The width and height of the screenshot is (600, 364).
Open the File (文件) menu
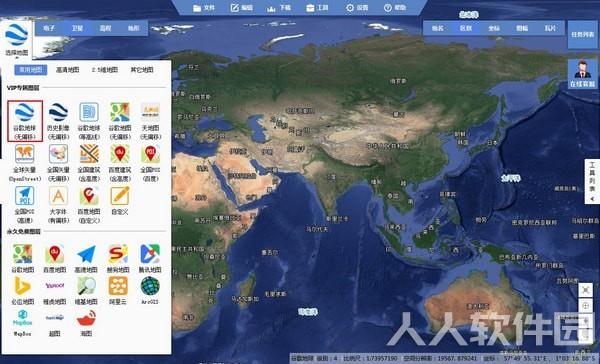pos(204,8)
